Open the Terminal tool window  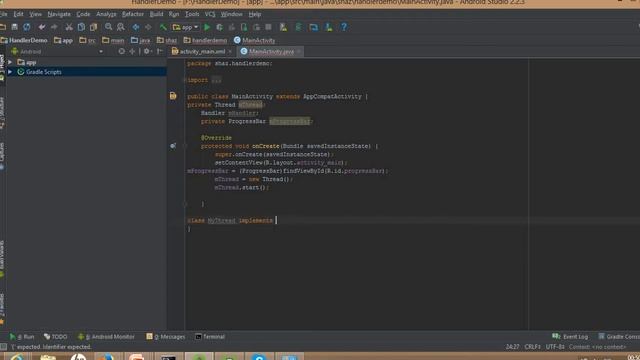(210, 337)
